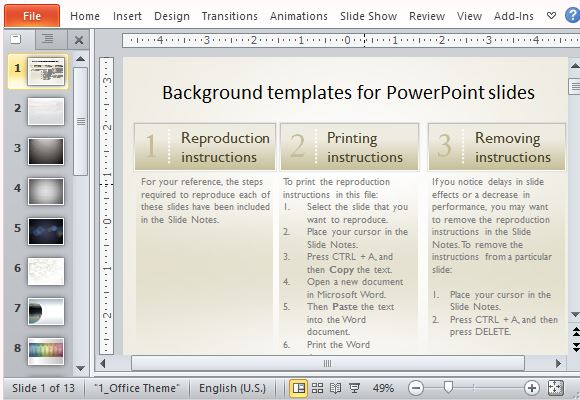Start Slide Show from status bar icon
The image size is (580, 400).
point(354,388)
